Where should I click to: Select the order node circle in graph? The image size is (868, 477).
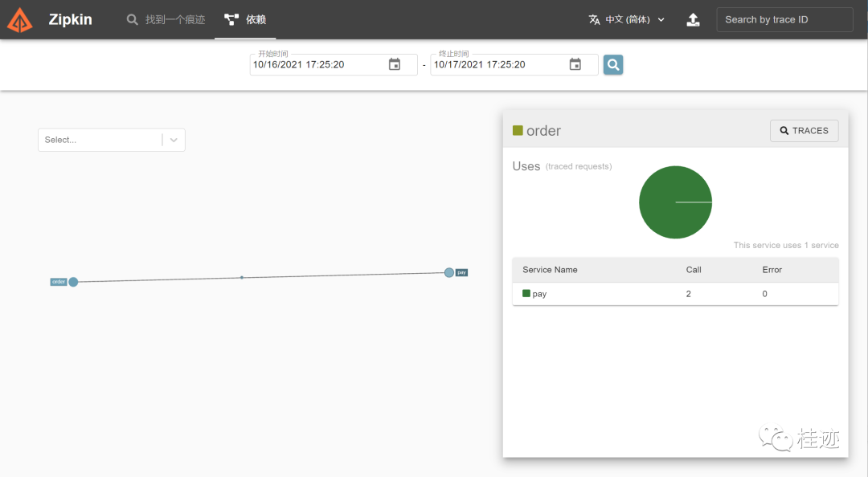73,282
